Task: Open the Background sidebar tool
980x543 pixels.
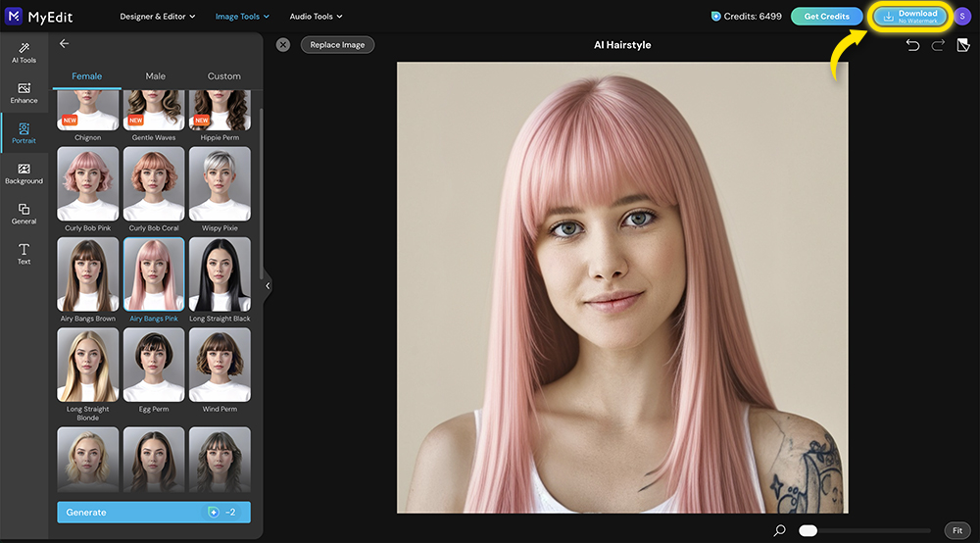Action: pos(24,173)
